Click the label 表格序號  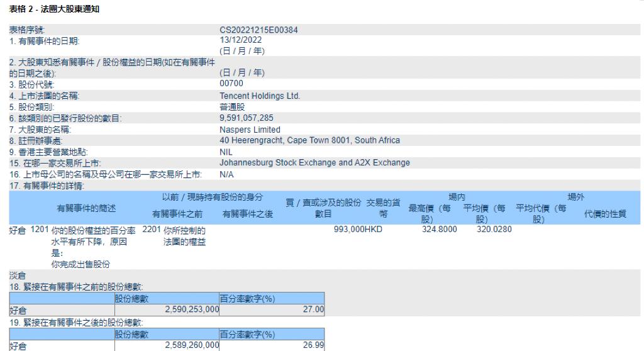pos(26,30)
